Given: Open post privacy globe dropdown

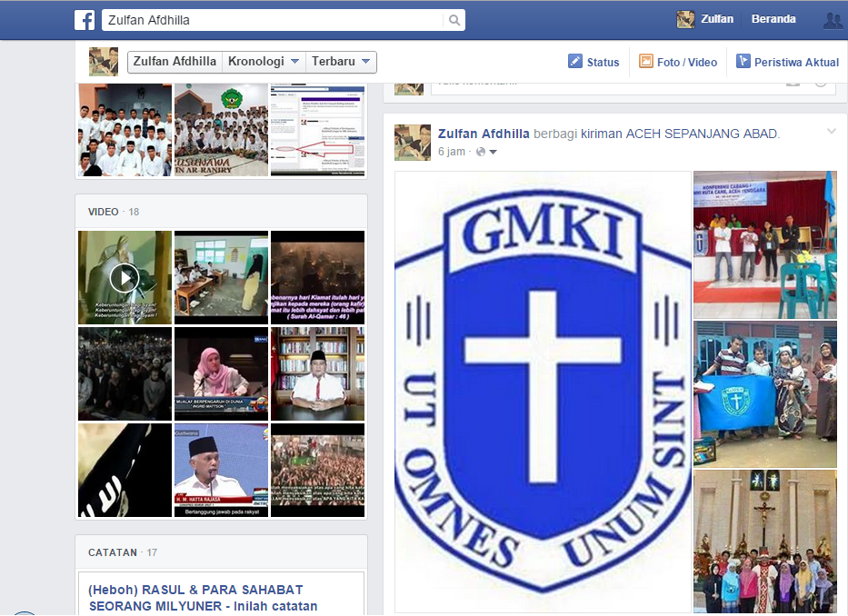Looking at the screenshot, I should point(486,152).
